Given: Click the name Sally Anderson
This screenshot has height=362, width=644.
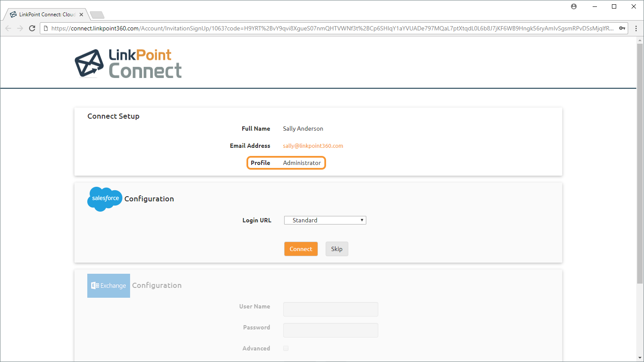Looking at the screenshot, I should pyautogui.click(x=303, y=129).
